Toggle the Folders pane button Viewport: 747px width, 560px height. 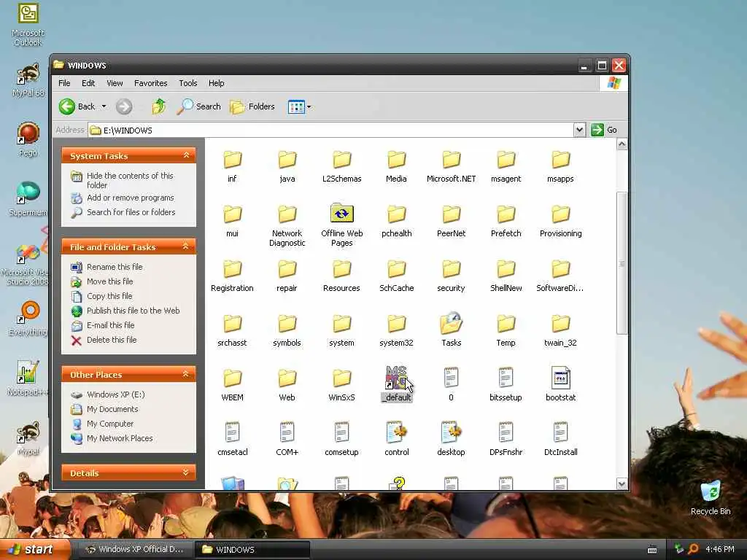(252, 106)
